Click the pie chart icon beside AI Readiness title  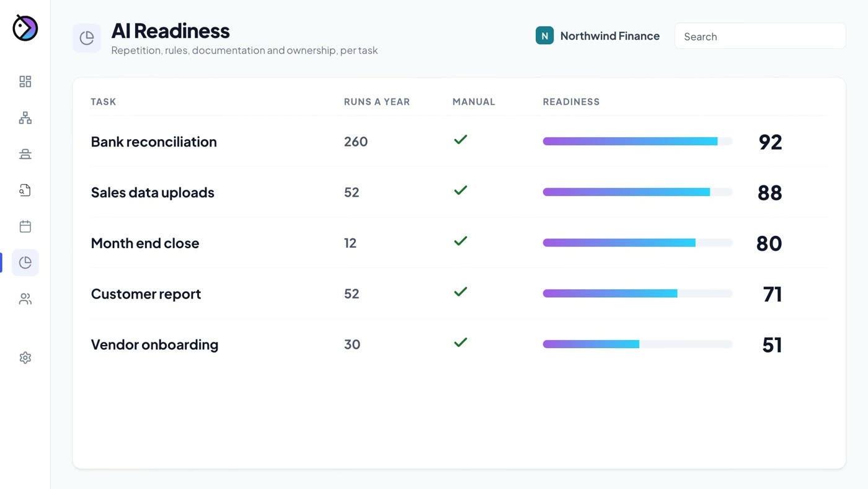tap(87, 38)
